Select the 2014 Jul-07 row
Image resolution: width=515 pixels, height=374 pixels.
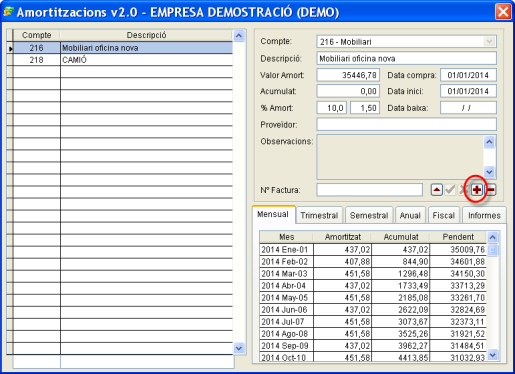click(373, 322)
